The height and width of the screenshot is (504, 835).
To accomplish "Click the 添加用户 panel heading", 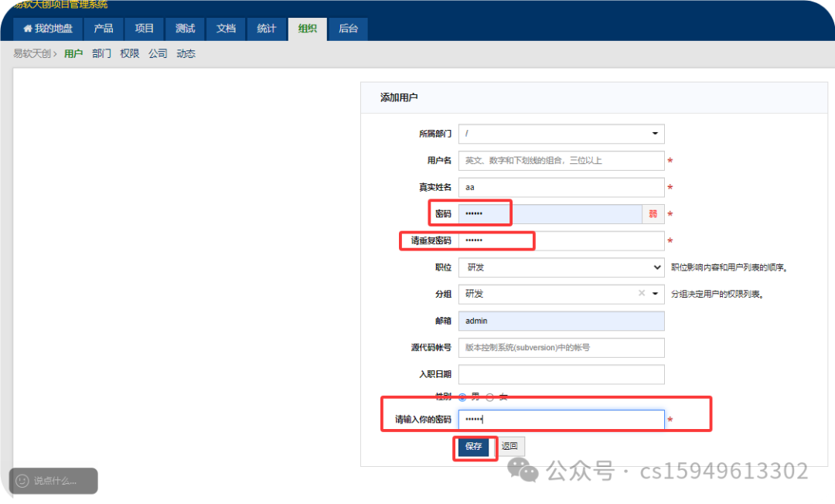I will tap(399, 97).
